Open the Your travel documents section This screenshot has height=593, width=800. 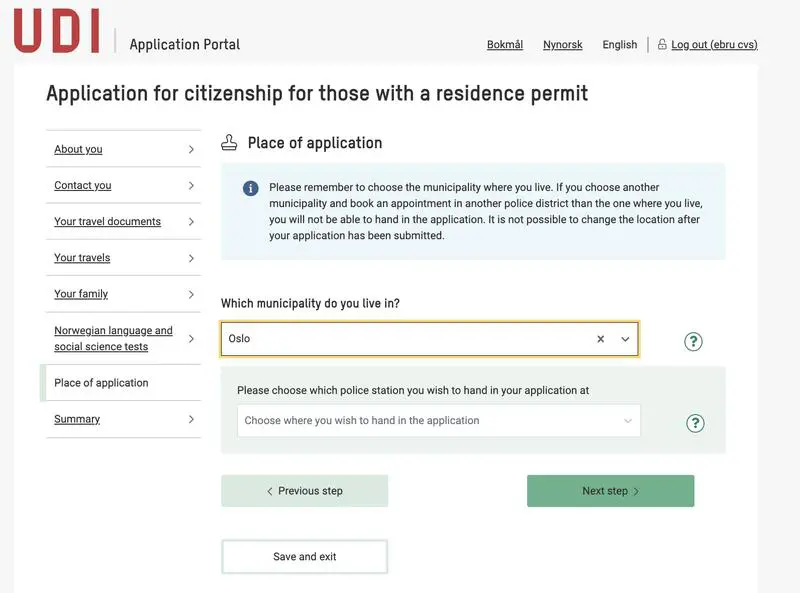click(x=107, y=222)
